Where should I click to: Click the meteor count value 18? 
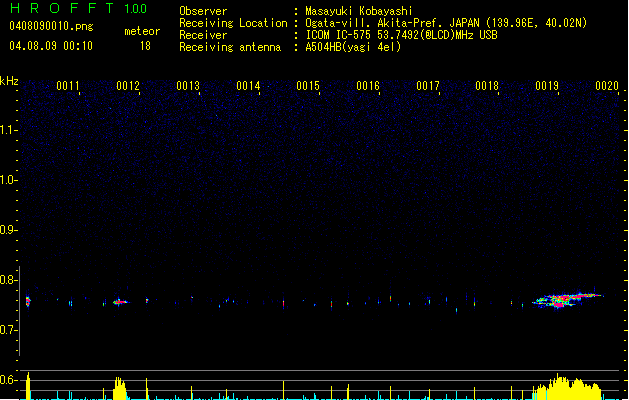pyautogui.click(x=145, y=46)
